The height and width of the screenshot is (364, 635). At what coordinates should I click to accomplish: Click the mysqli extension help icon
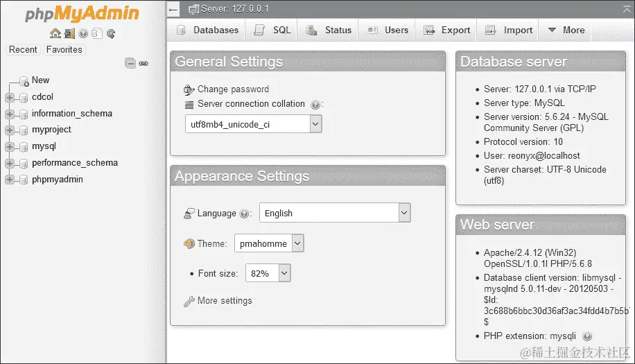(x=587, y=336)
